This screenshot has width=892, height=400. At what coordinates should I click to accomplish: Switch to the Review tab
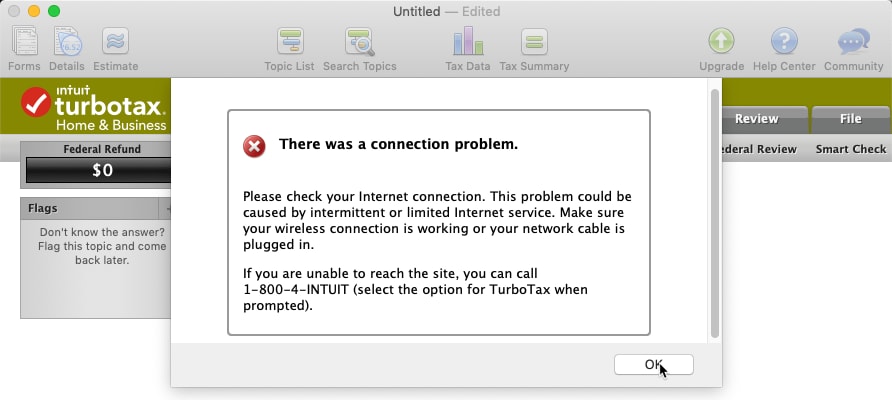756,119
